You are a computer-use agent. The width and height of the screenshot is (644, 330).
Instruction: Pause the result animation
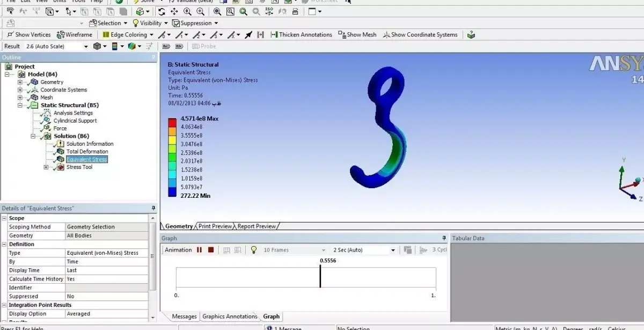pyautogui.click(x=200, y=250)
